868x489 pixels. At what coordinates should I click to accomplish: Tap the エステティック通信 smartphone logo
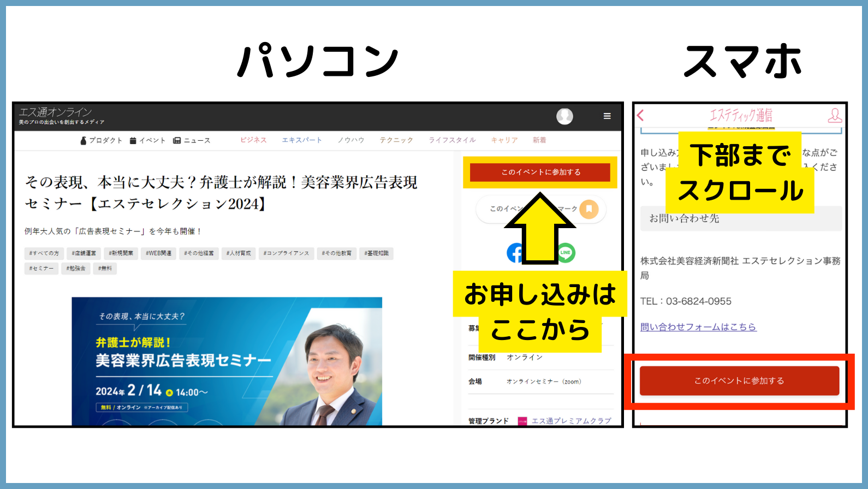(x=741, y=115)
